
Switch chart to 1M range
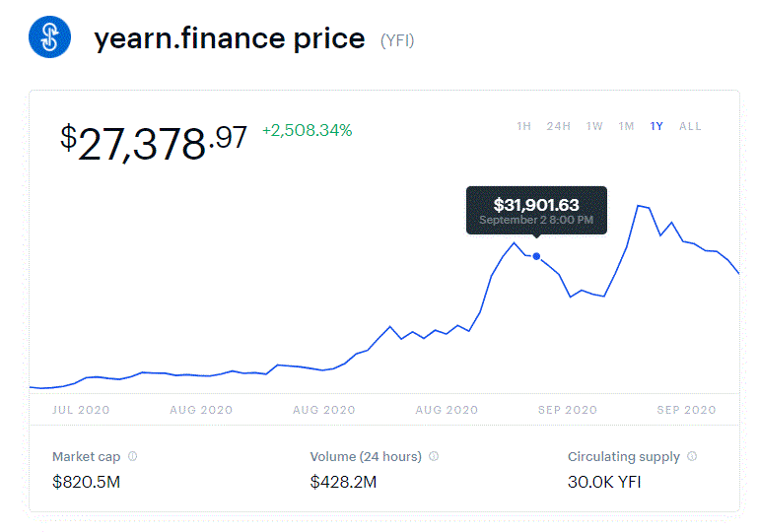pos(626,126)
